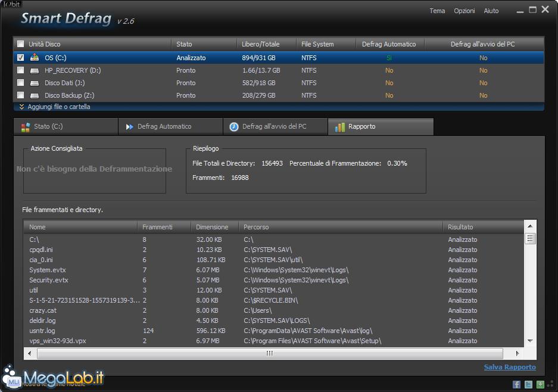Click the green download update icon
This screenshot has width=558, height=392.
[x=540, y=384]
